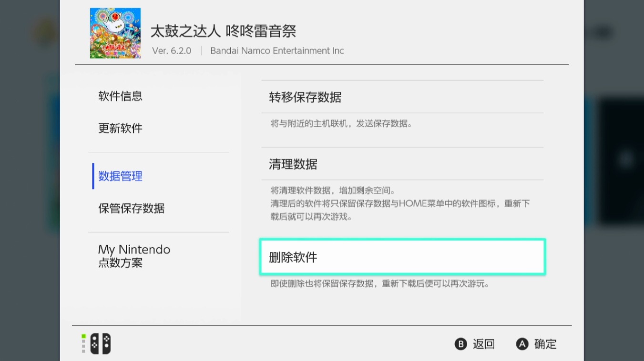The height and width of the screenshot is (361, 644).
Task: Click the B 返回 button
Action: point(474,344)
